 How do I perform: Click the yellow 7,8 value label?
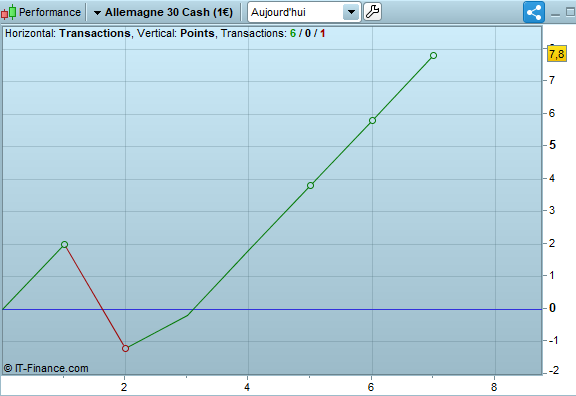[557, 54]
